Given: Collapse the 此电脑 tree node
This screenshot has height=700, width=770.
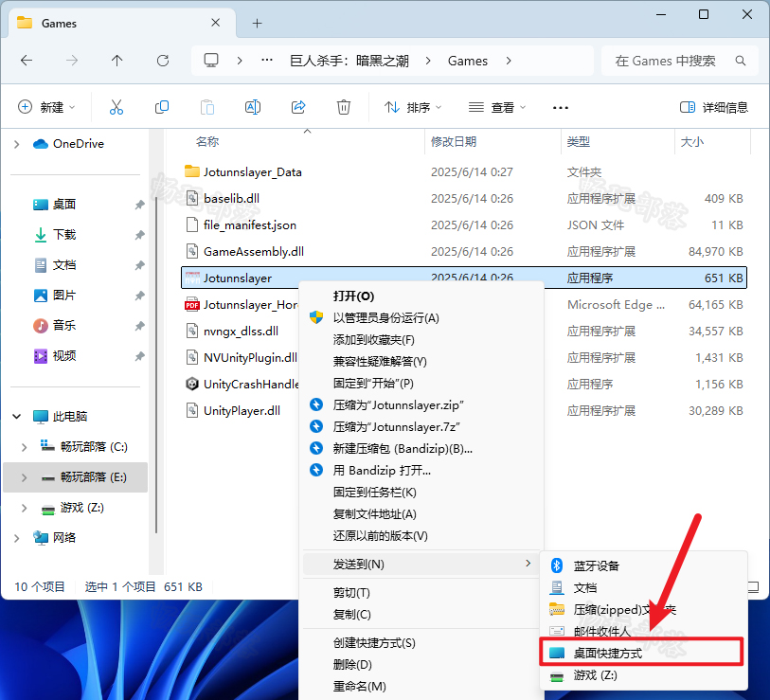Looking at the screenshot, I should point(17,417).
